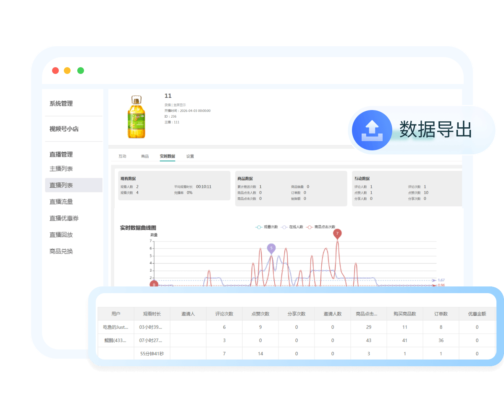Click the 观看数据 card title

[128, 178]
